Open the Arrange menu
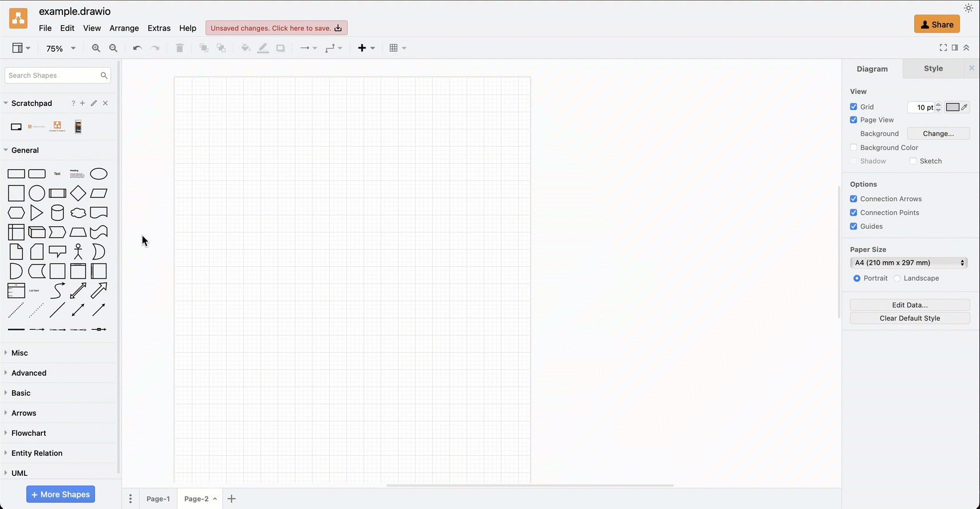Viewport: 980px width, 509px height. click(124, 28)
